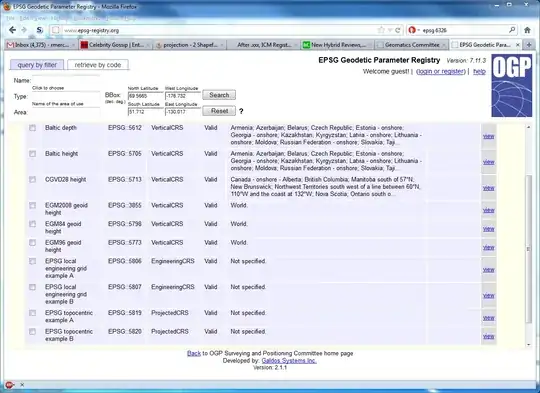Click the question mark help next to Reset
The height and width of the screenshot is (393, 540).
241,111
